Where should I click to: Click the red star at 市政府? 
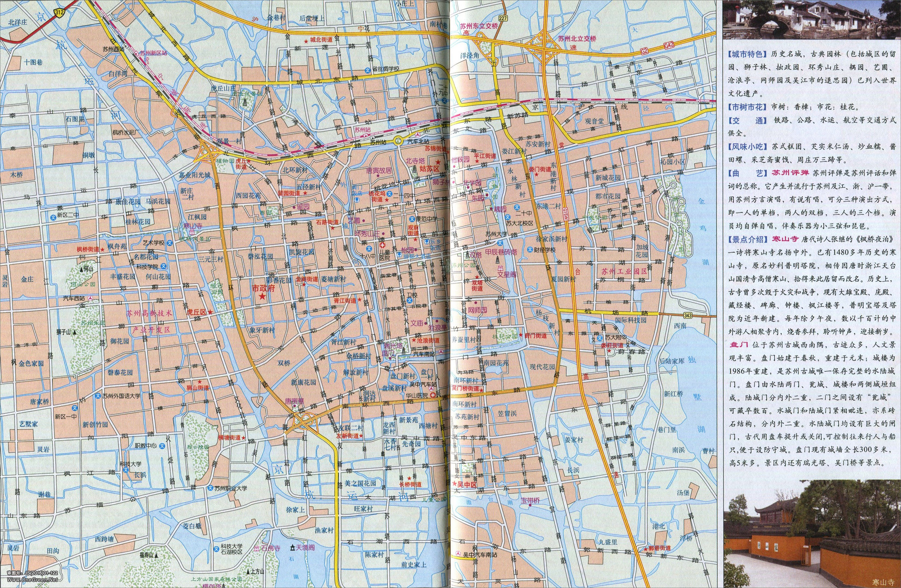click(x=262, y=297)
